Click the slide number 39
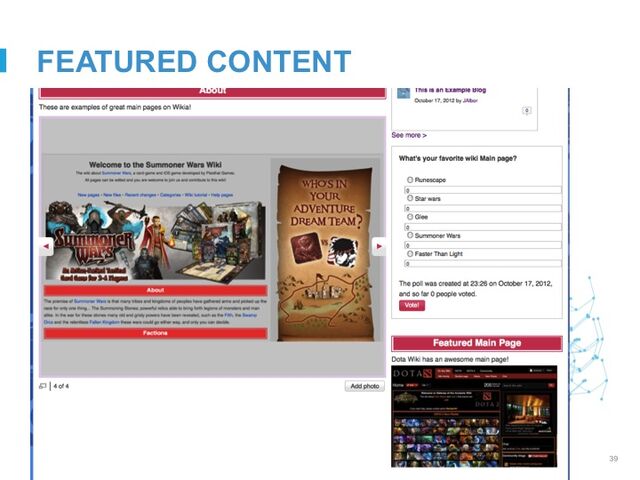This screenshot has height=480, width=640. 613,459
